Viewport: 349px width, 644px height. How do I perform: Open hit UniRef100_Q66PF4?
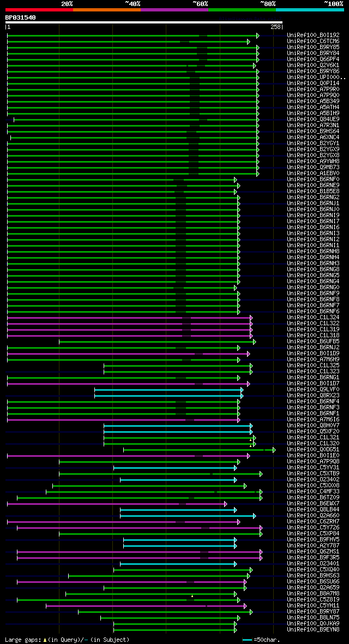pyautogui.click(x=313, y=59)
